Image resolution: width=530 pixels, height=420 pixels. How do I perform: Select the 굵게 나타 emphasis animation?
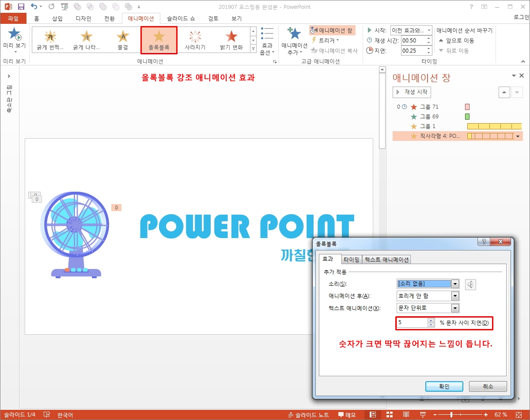coord(86,39)
